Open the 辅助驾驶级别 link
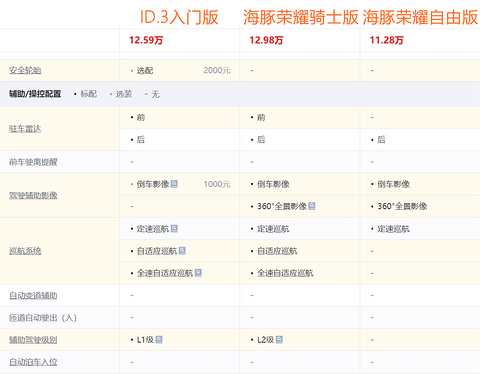 [x=33, y=340]
